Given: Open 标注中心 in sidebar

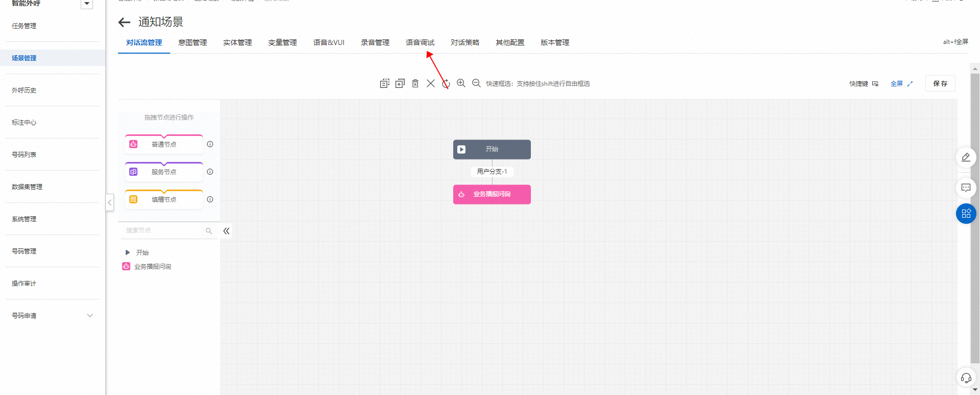Looking at the screenshot, I should [24, 123].
